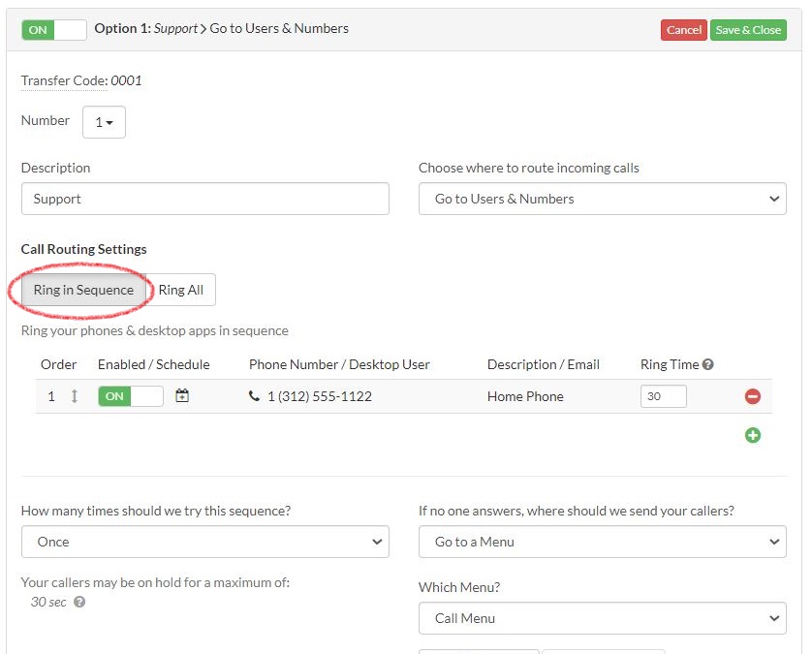Viewport: 812px width, 654px height.
Task: Click the red Cancel button
Action: click(683, 30)
